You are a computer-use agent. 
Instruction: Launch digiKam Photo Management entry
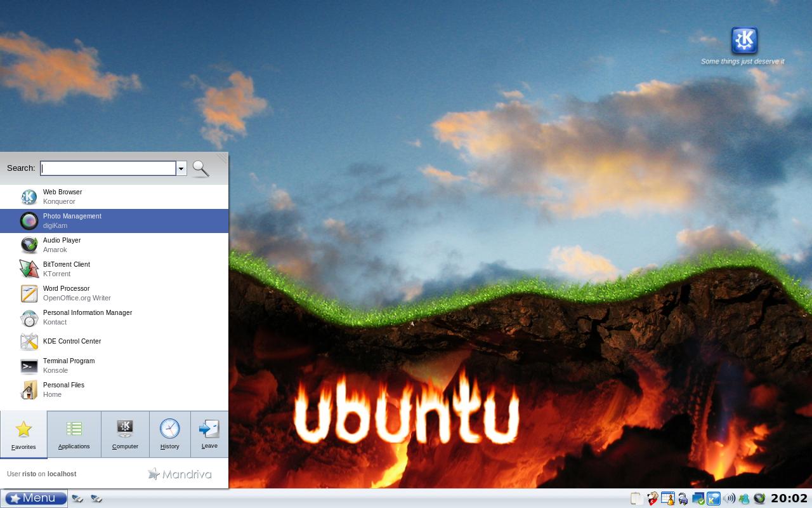pos(114,221)
